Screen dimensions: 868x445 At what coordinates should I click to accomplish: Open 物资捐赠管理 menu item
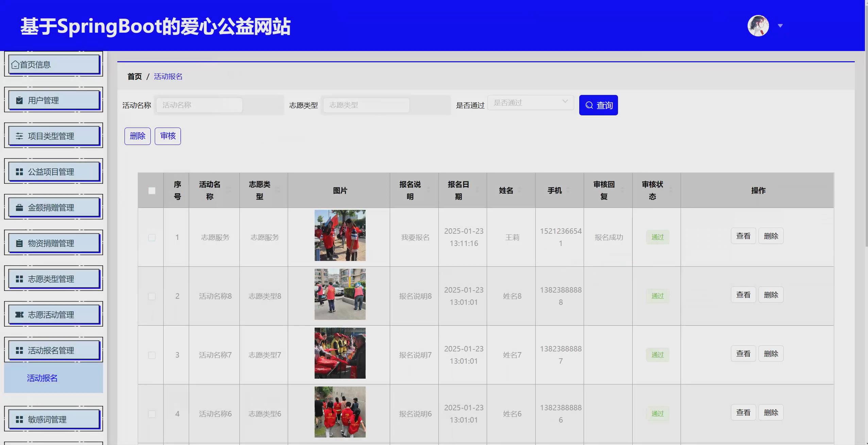[54, 243]
